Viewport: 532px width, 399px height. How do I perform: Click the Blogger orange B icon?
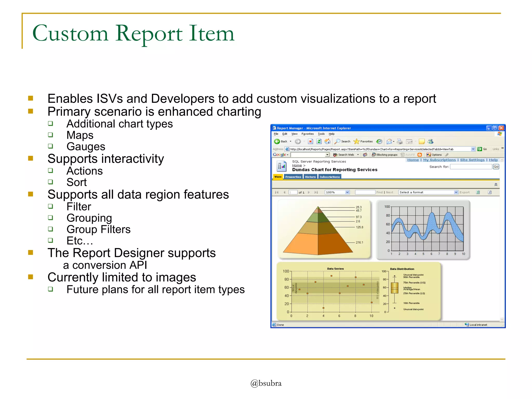(x=420, y=155)
